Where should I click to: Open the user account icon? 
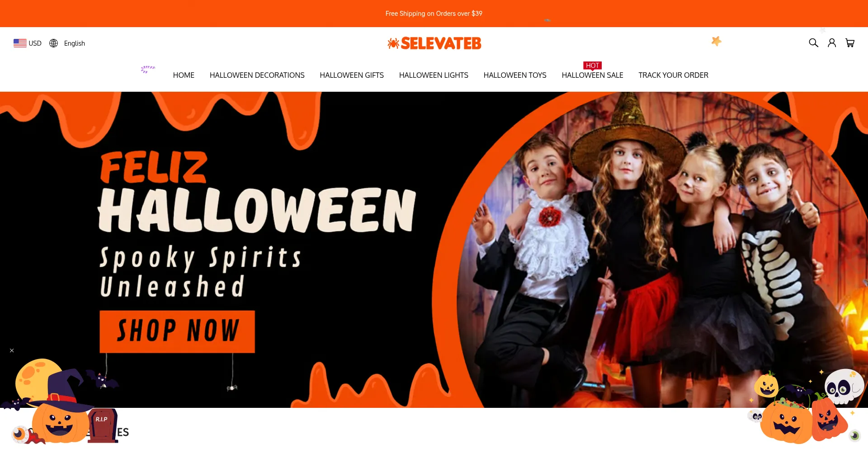832,43
